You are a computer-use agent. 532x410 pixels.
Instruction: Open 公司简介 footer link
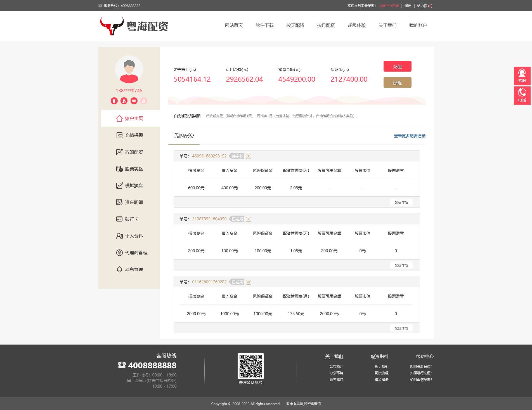[x=336, y=366]
